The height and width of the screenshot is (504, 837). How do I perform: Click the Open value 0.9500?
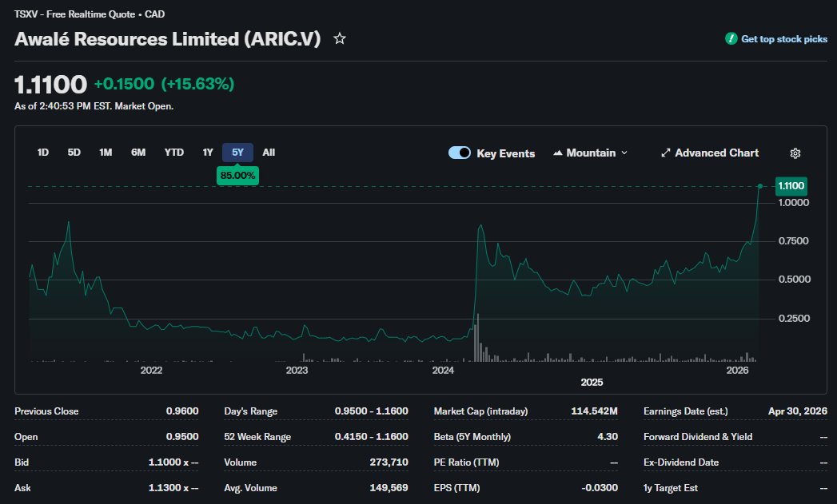[182, 437]
